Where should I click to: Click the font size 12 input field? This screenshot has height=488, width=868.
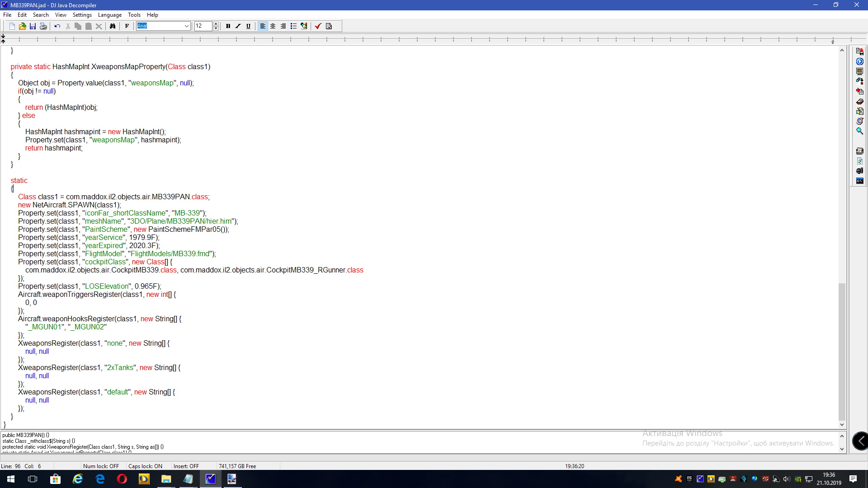point(203,26)
